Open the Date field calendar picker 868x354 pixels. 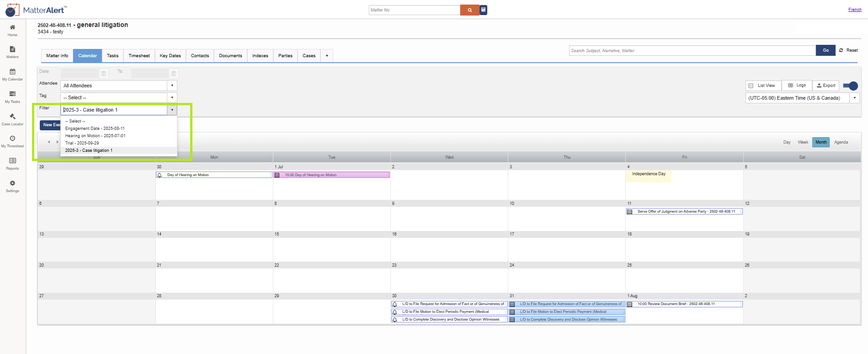[x=104, y=74]
